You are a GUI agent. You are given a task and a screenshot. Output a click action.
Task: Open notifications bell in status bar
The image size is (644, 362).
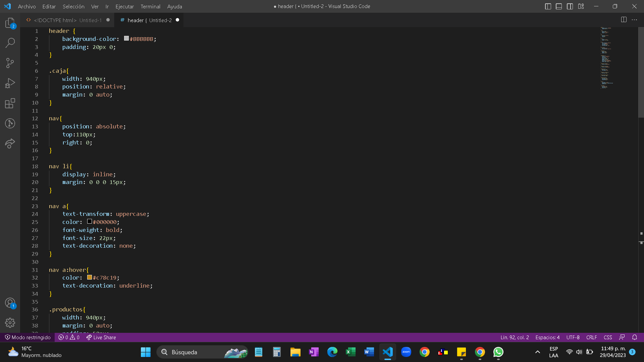tap(635, 337)
